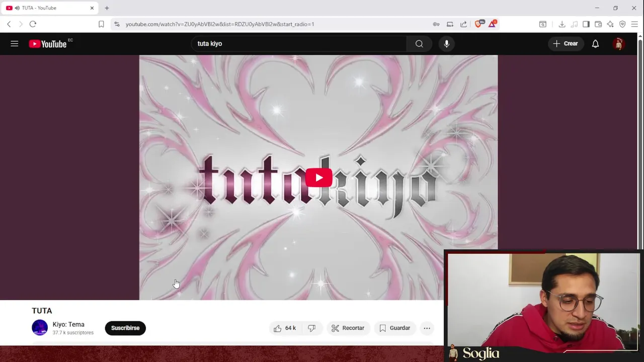The image size is (644, 362).
Task: Open the password key icon
Action: click(x=436, y=24)
